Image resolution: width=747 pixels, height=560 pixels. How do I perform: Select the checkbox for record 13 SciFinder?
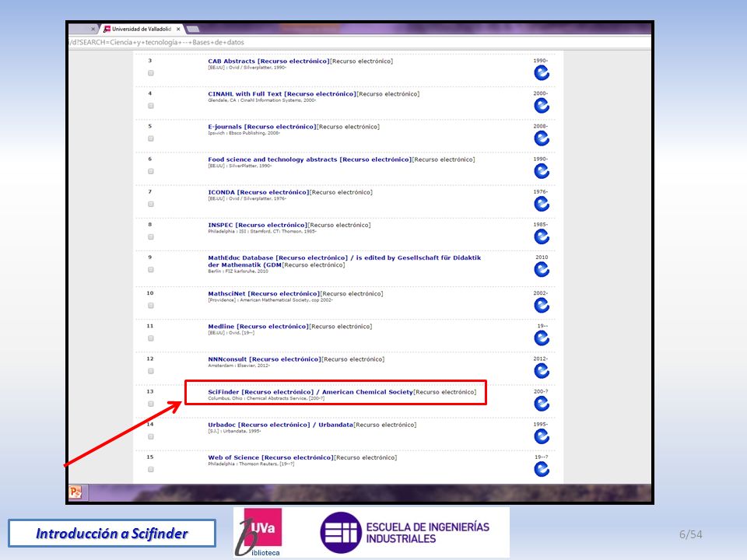pyautogui.click(x=150, y=404)
